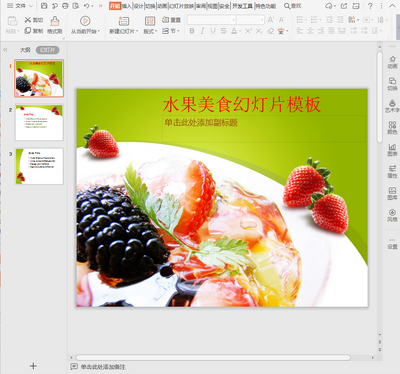Open the Color (颜色) side panel

[392, 128]
